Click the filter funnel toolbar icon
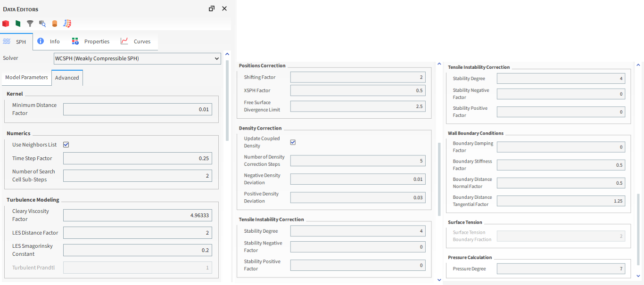 [x=30, y=23]
